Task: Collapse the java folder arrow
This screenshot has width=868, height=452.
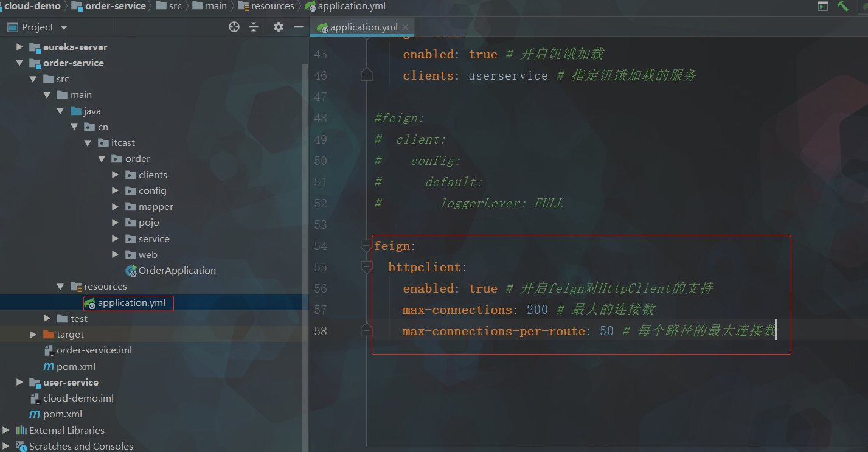Action: tap(60, 111)
